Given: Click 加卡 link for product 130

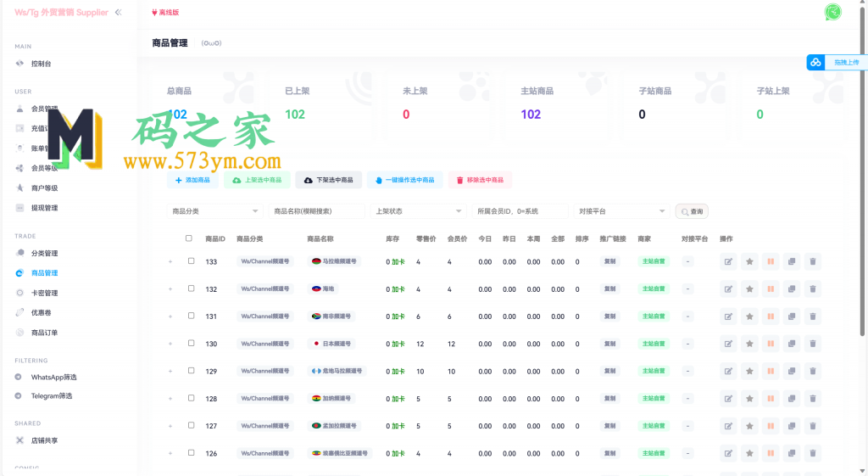Looking at the screenshot, I should [398, 344].
